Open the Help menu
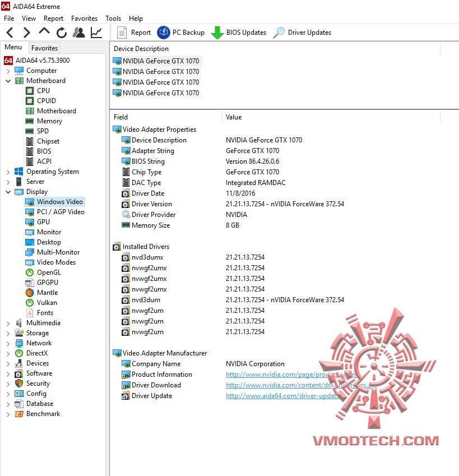The image size is (459, 476). click(136, 19)
